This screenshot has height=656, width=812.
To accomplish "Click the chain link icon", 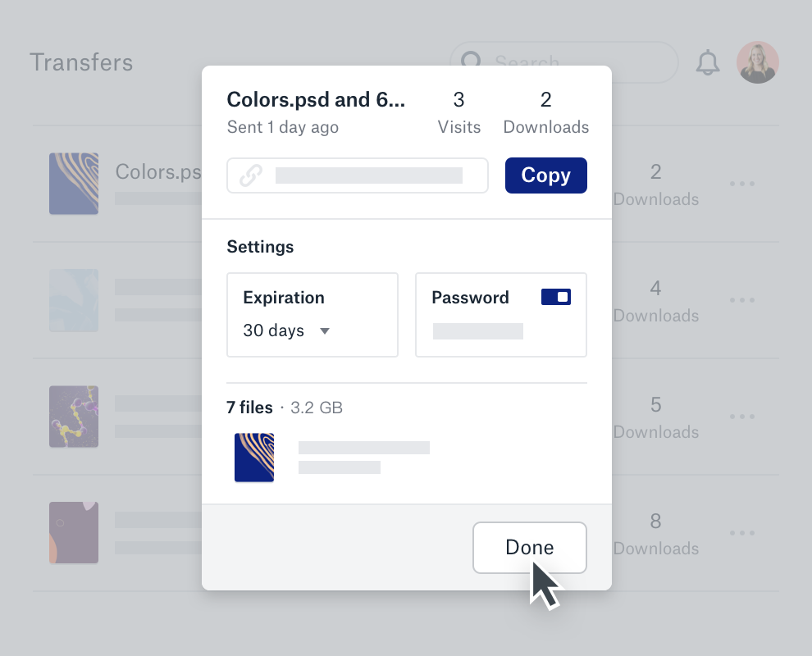I will tap(250, 175).
